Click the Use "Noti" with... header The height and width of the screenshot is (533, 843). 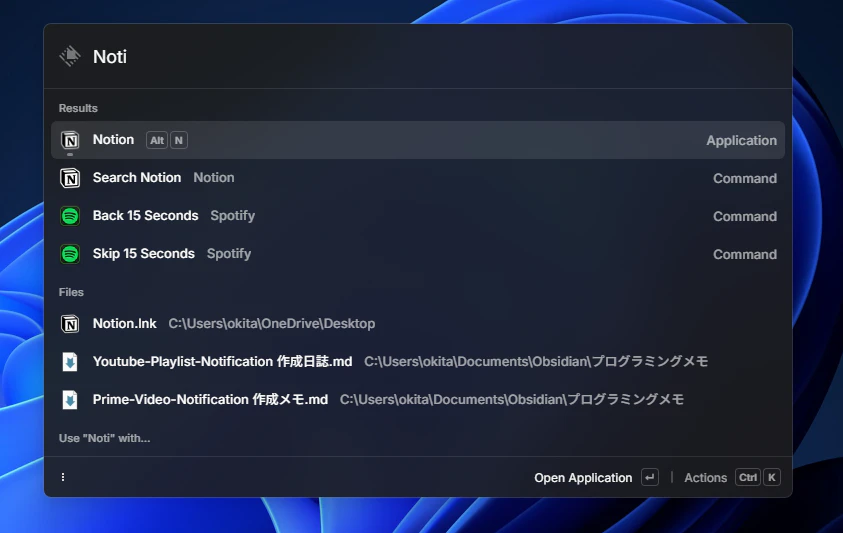(x=104, y=438)
